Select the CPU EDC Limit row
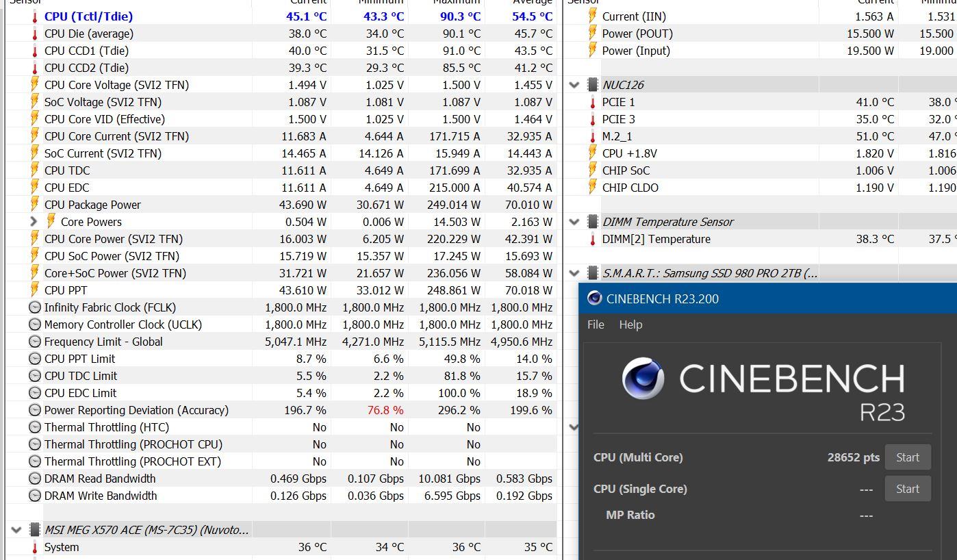This screenshot has width=957, height=560. (281, 393)
